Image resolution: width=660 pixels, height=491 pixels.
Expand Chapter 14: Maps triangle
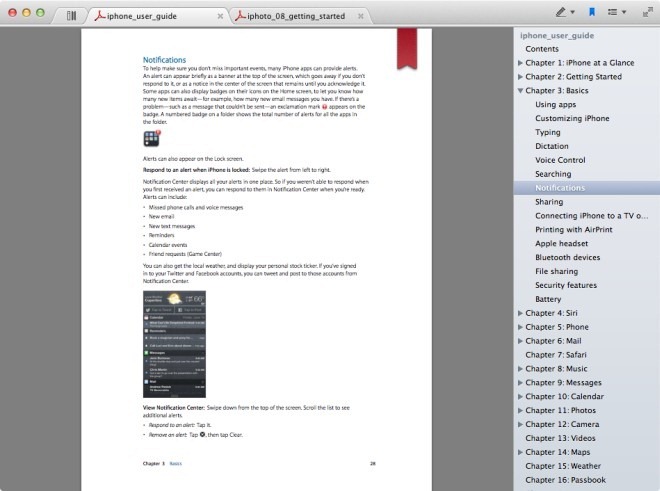(520, 452)
